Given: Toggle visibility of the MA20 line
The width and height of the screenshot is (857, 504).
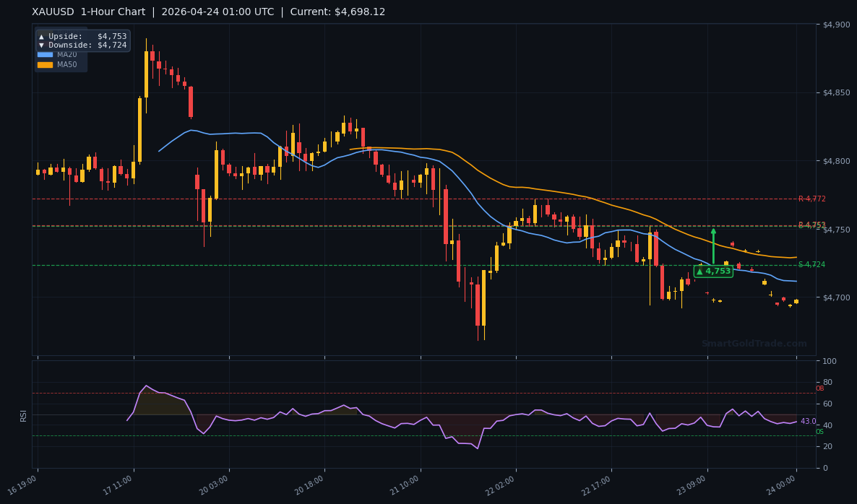Looking at the screenshot, I should coord(66,54).
